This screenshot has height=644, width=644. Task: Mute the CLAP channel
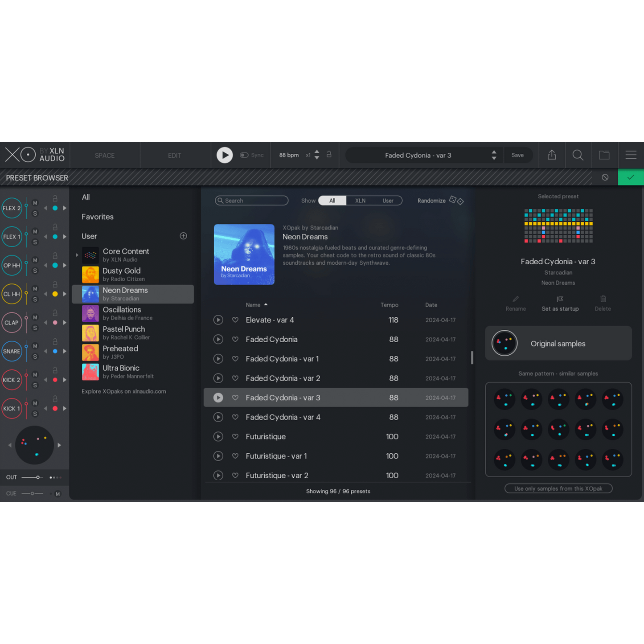click(35, 317)
